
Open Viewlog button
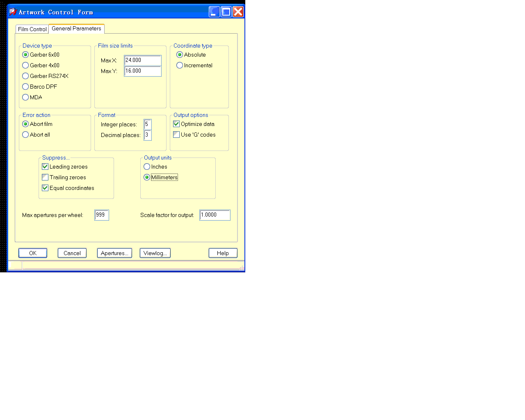[x=155, y=253]
